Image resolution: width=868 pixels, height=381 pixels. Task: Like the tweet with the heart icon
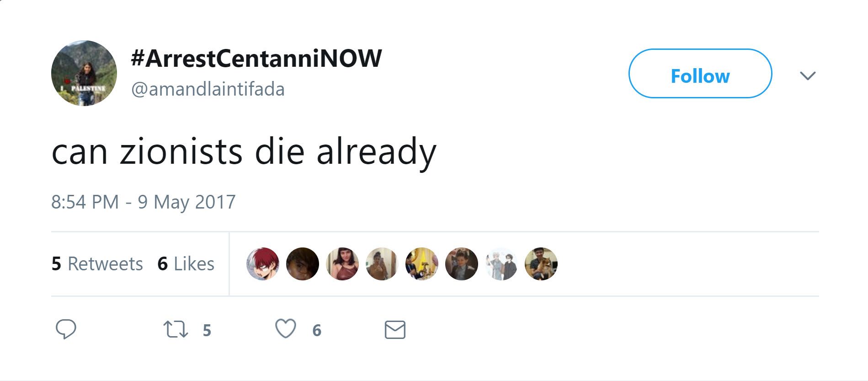[286, 329]
